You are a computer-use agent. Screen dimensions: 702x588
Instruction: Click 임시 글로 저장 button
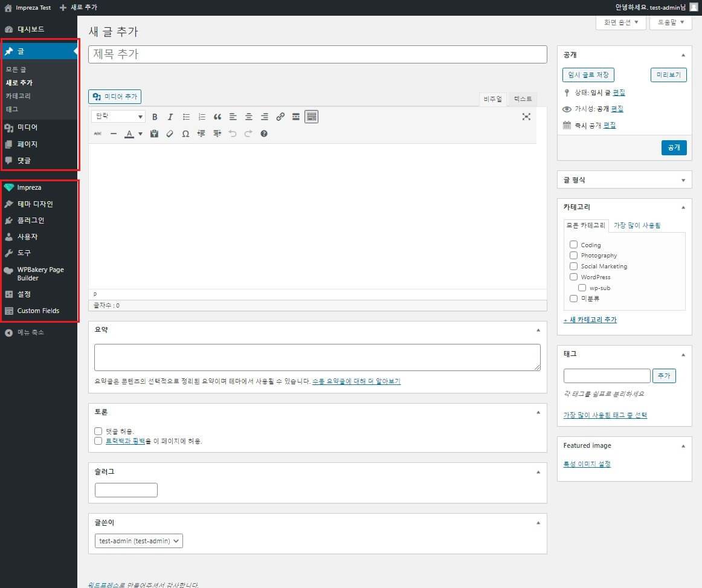coord(588,75)
